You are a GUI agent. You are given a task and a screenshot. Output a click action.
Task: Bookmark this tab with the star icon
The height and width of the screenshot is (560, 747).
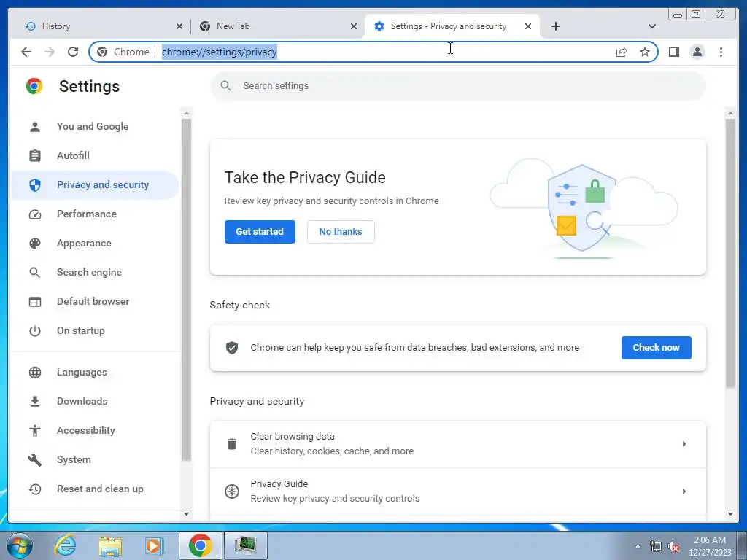click(x=645, y=52)
